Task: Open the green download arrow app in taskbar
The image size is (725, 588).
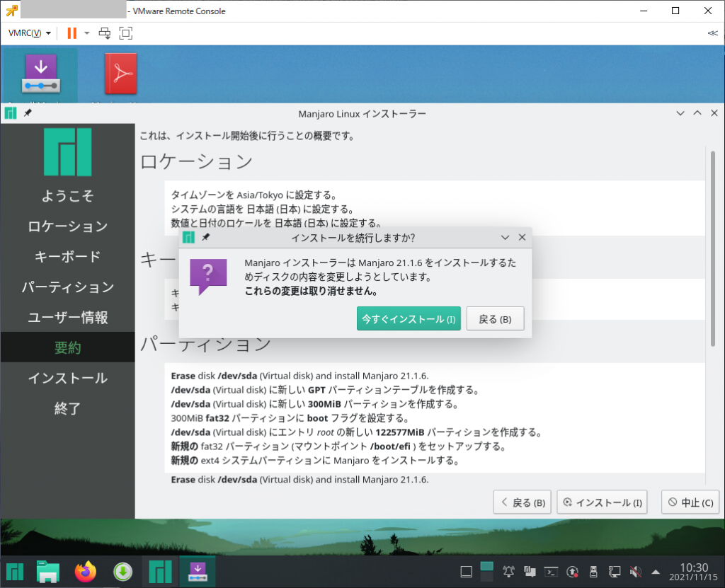Action: 122,572
